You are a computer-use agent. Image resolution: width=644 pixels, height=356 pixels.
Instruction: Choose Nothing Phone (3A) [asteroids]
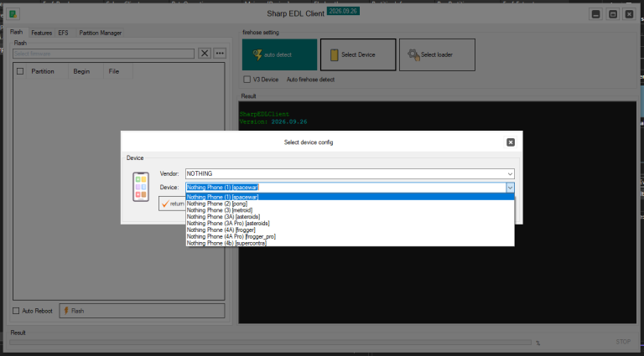(x=350, y=217)
